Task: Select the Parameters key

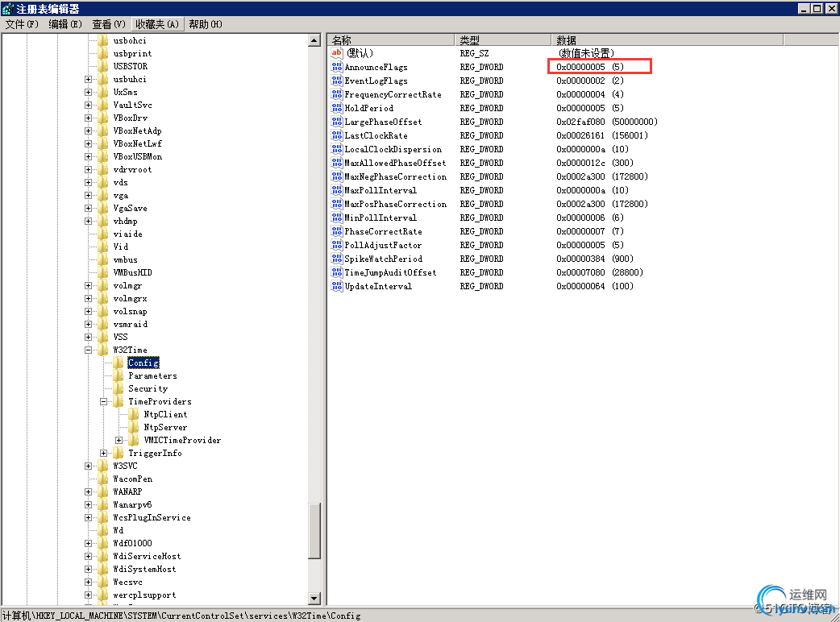Action: click(x=152, y=375)
